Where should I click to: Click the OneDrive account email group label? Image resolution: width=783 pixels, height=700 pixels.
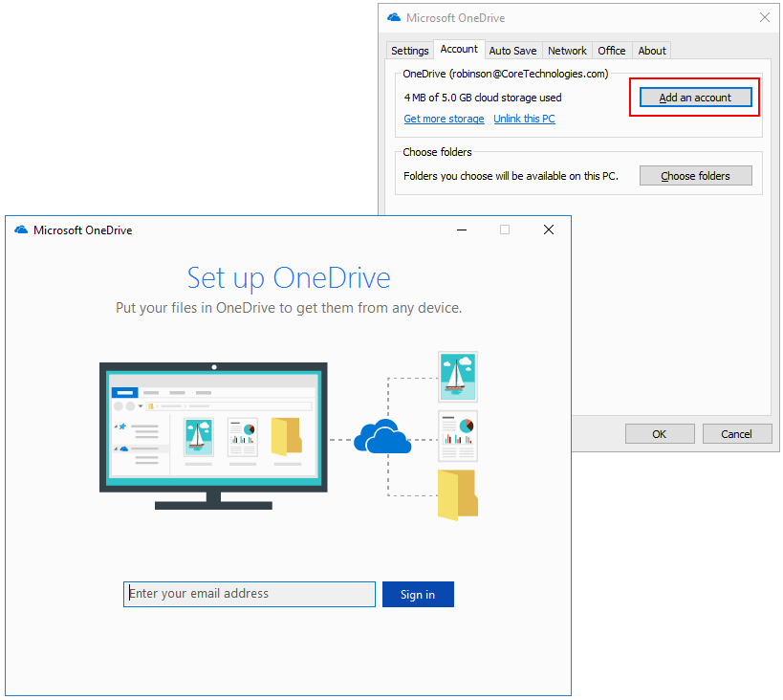[506, 74]
